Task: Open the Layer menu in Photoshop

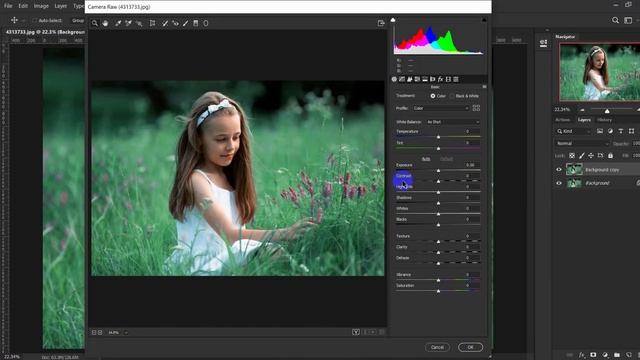Action: 60,6
